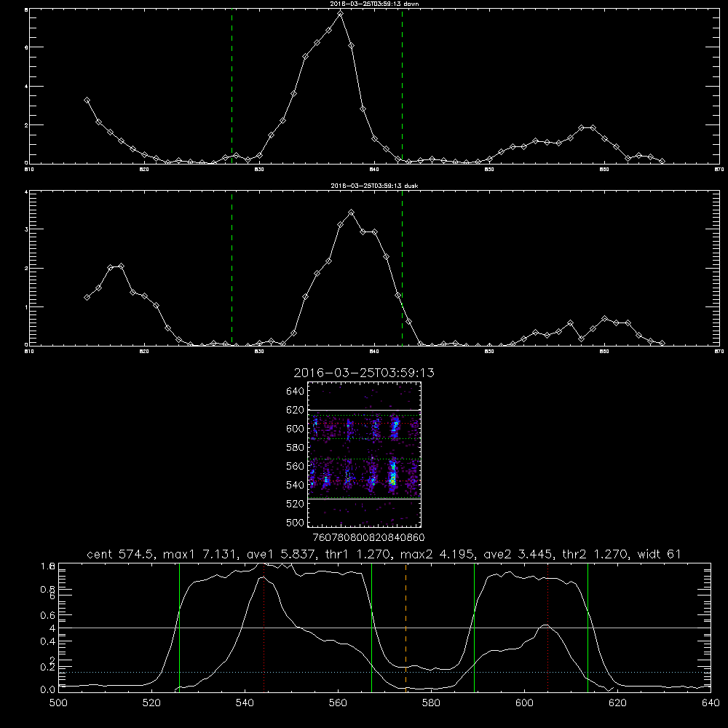This screenshot has width=728, height=728.
Task: Click the first diamond marker of the dawn curve
Action: coord(87,100)
